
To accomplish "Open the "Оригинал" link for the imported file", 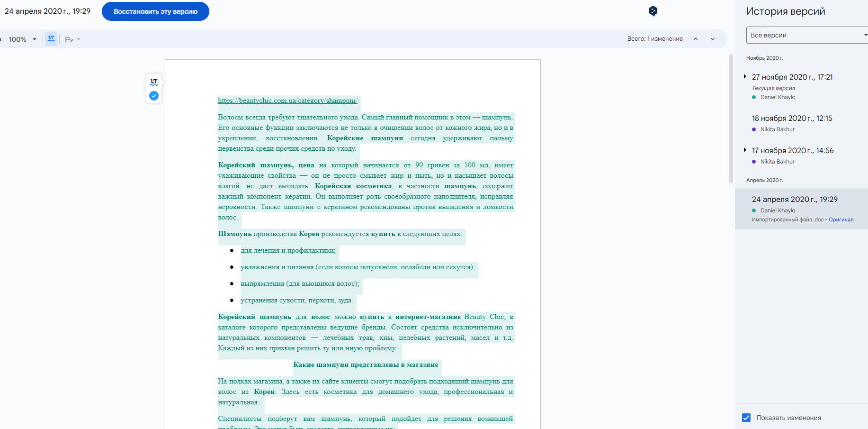I will [841, 219].
